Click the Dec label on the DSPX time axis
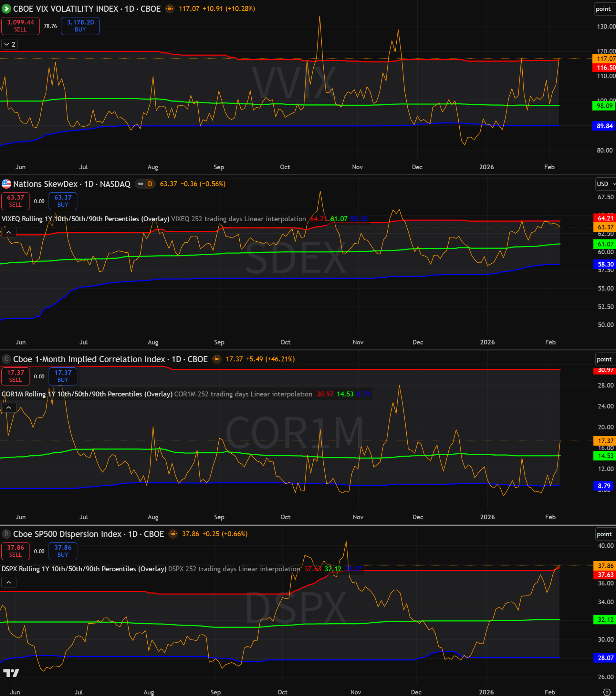This screenshot has height=696, width=616. [x=416, y=692]
